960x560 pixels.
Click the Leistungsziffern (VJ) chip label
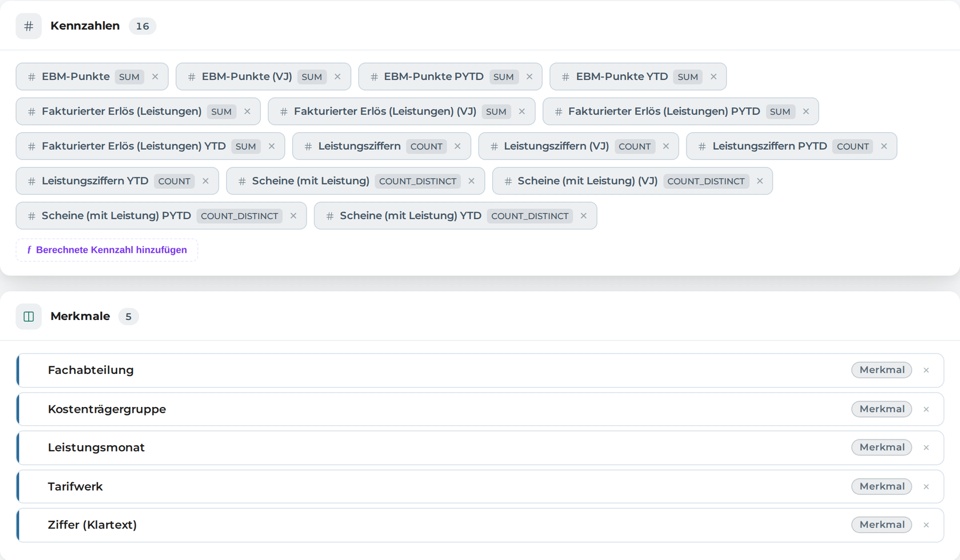(556, 146)
